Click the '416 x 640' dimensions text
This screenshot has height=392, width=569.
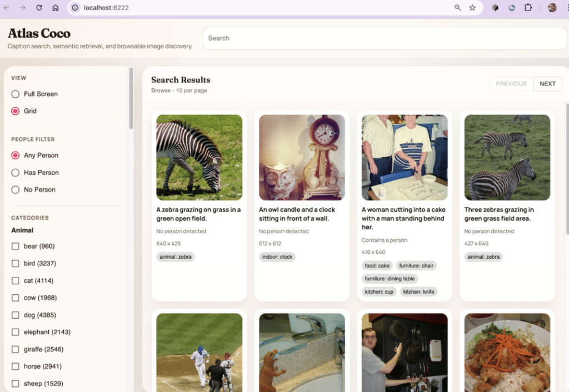(373, 252)
